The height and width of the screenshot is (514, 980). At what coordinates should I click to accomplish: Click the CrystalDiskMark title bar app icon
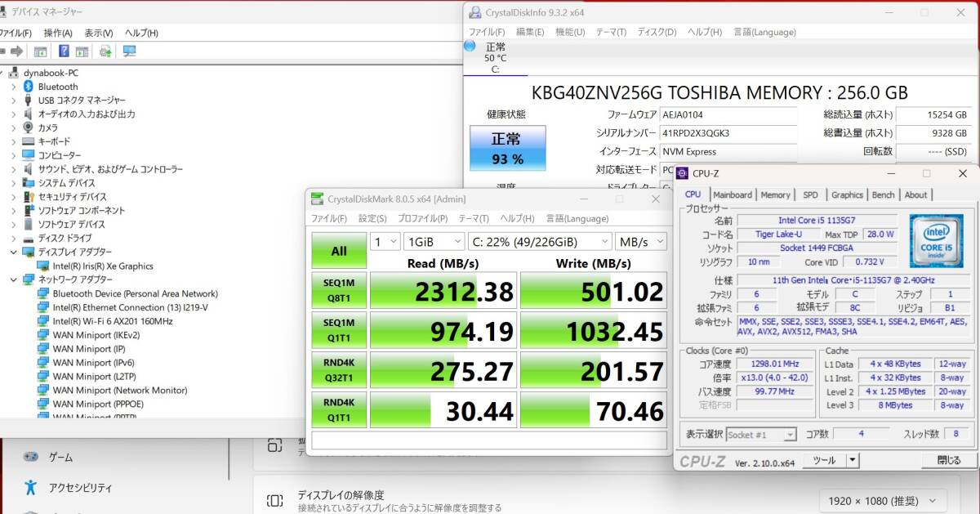pos(316,199)
